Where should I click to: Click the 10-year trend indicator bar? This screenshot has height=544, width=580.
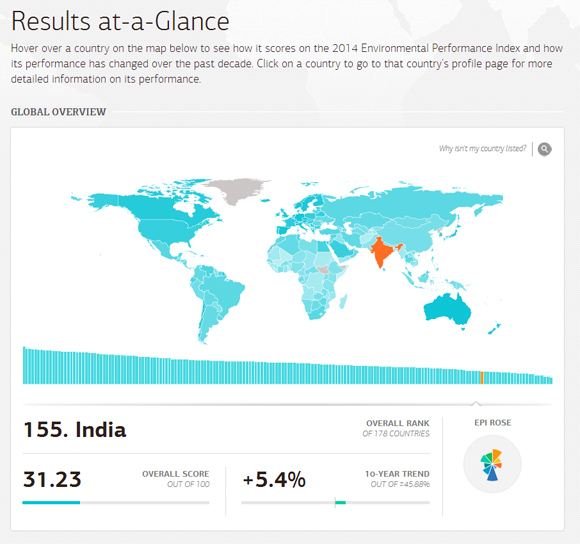coord(335,503)
